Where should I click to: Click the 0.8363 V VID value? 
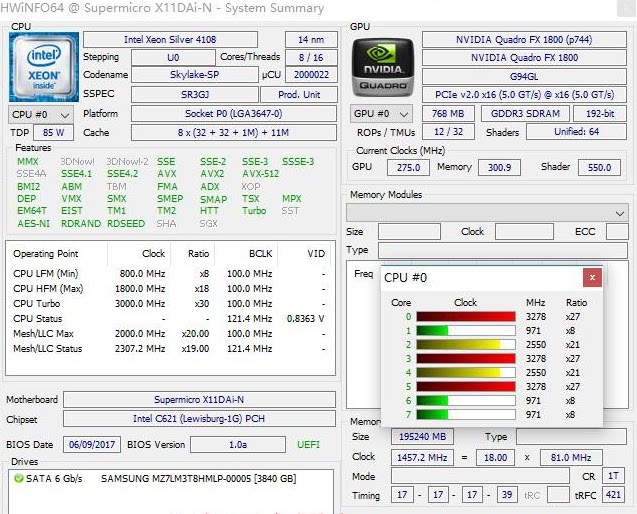(306, 319)
